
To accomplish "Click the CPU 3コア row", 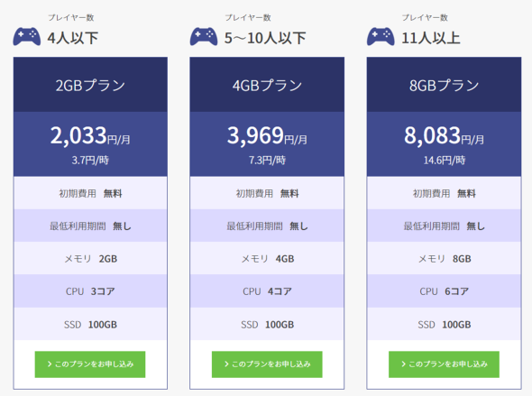I will tap(90, 291).
